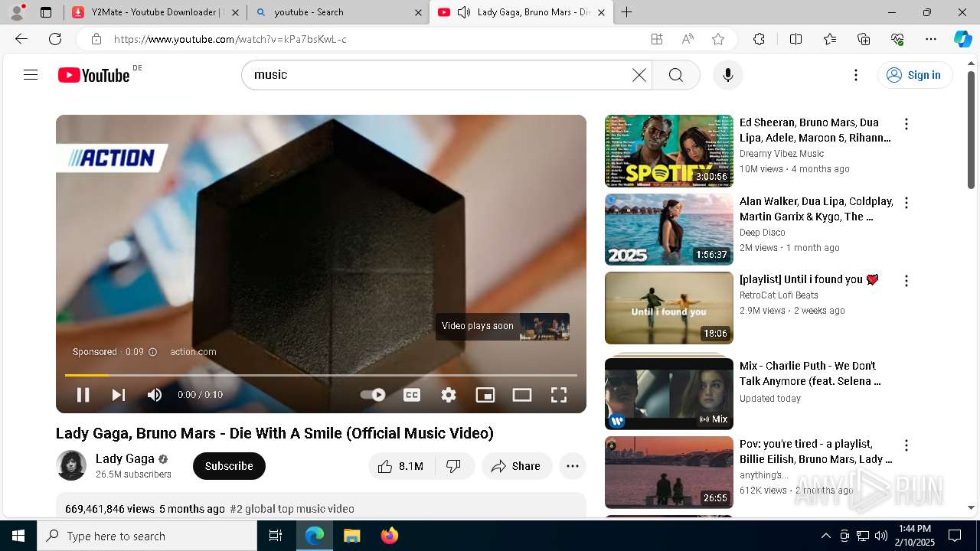The width and height of the screenshot is (980, 551).
Task: Show hidden system tray icons
Action: tap(826, 536)
